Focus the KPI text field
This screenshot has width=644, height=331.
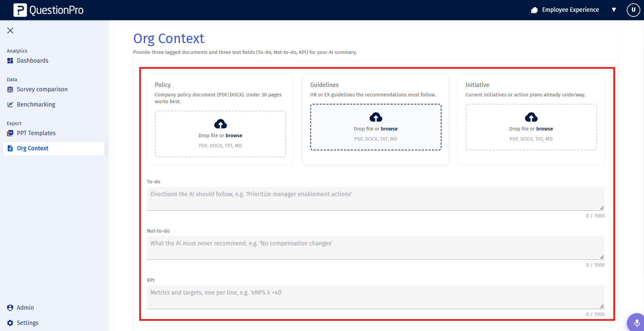click(375, 297)
